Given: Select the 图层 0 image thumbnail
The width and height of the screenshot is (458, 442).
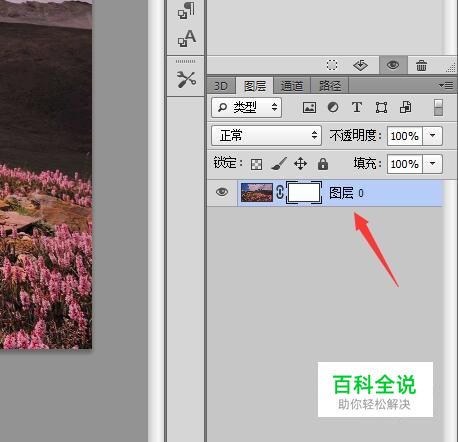Looking at the screenshot, I should pyautogui.click(x=257, y=192).
